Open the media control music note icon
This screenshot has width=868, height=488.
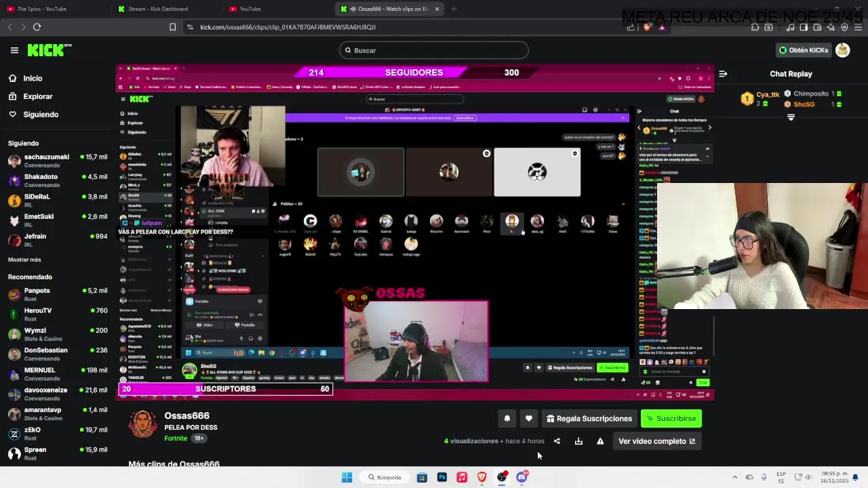coord(790,27)
